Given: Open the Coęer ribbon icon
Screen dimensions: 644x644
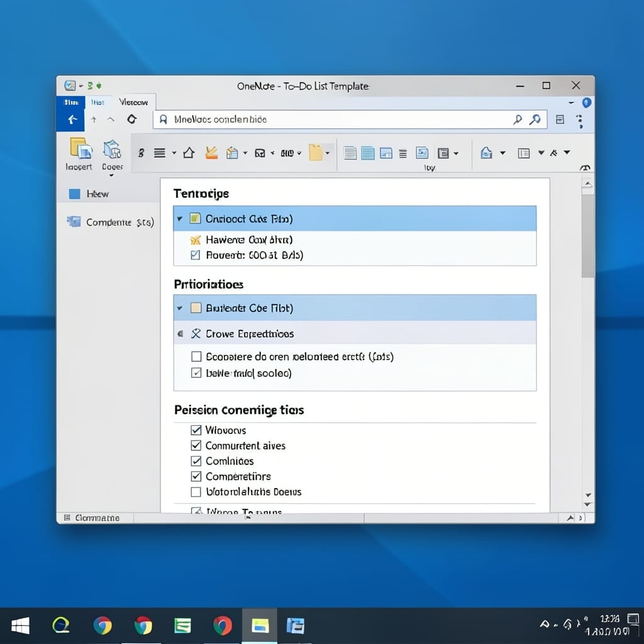Looking at the screenshot, I should coord(112,149).
